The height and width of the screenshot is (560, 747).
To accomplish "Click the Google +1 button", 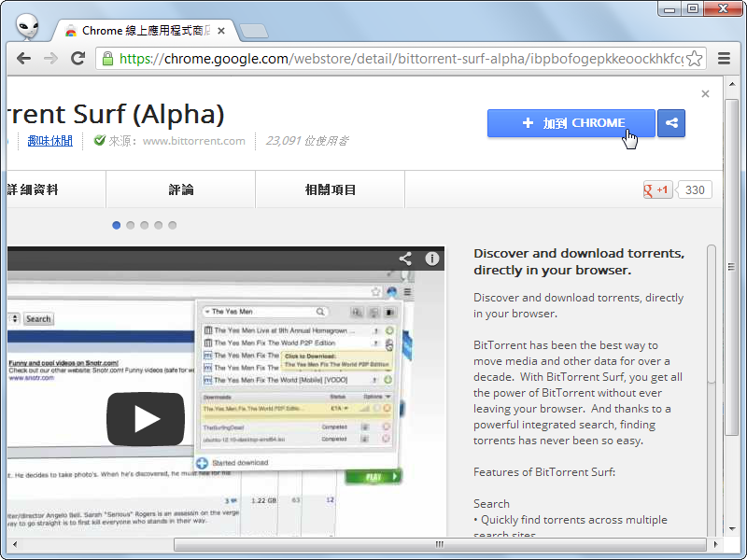I will [658, 189].
